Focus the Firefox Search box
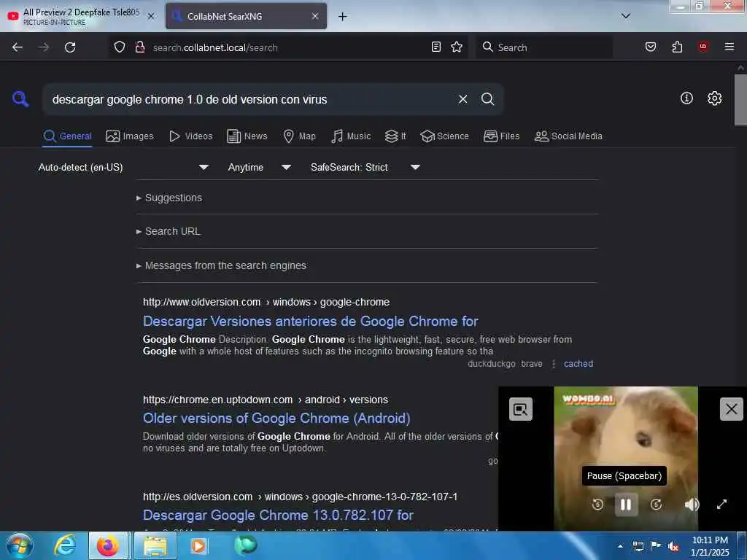This screenshot has height=560, width=747. tap(544, 47)
